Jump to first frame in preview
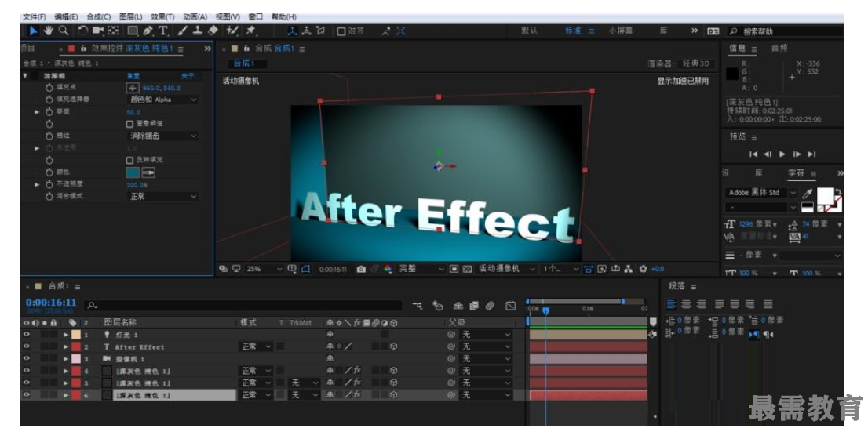Viewport: 868px width, 439px height. [753, 154]
